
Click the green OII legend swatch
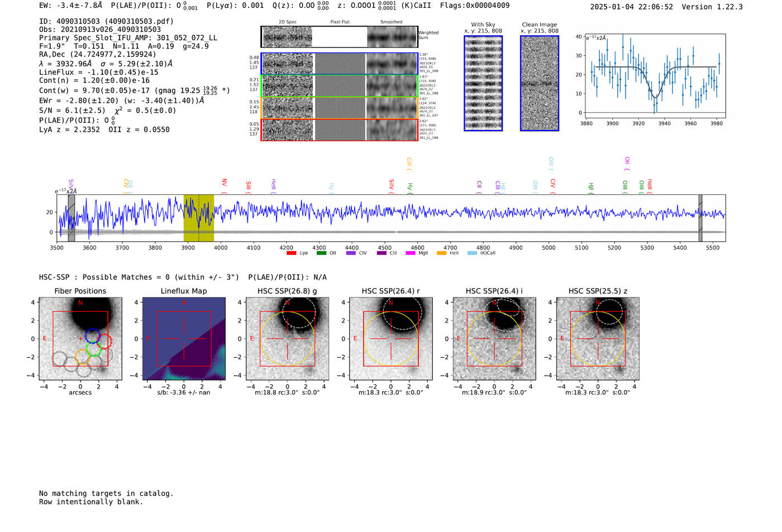(321, 253)
